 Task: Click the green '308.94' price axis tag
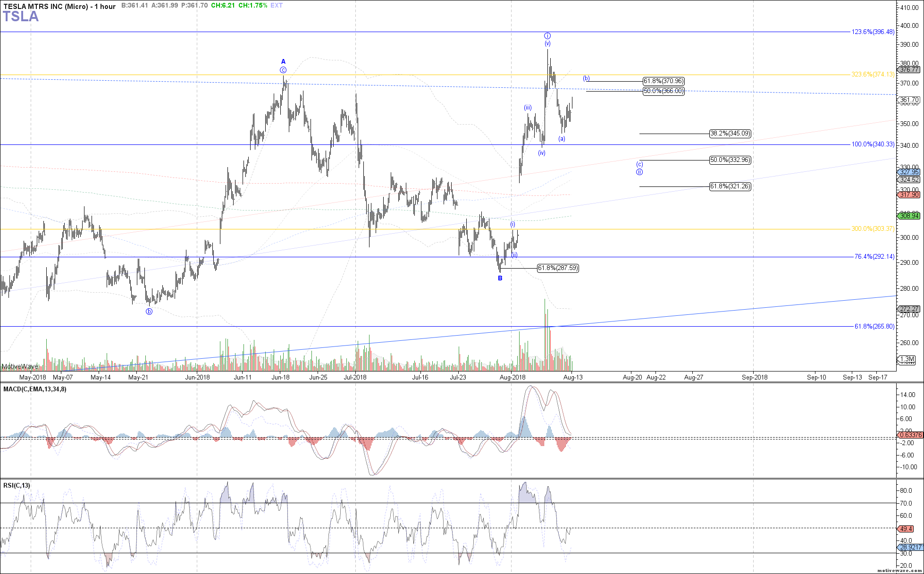coord(909,216)
